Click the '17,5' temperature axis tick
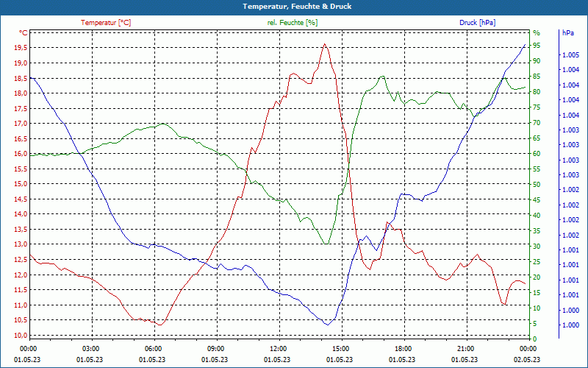The image size is (588, 368). coord(21,108)
